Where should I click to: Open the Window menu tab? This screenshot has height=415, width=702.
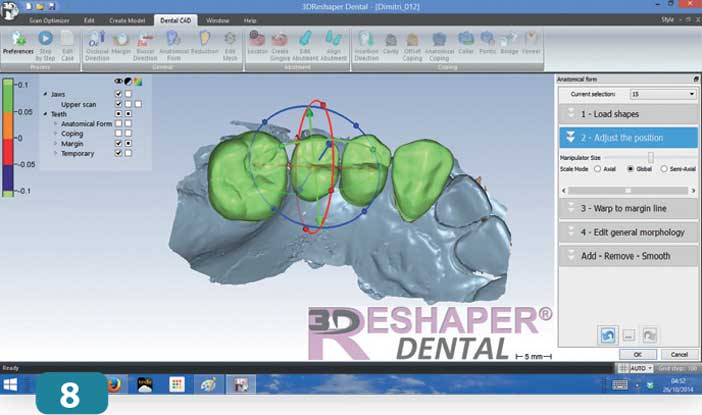click(218, 21)
